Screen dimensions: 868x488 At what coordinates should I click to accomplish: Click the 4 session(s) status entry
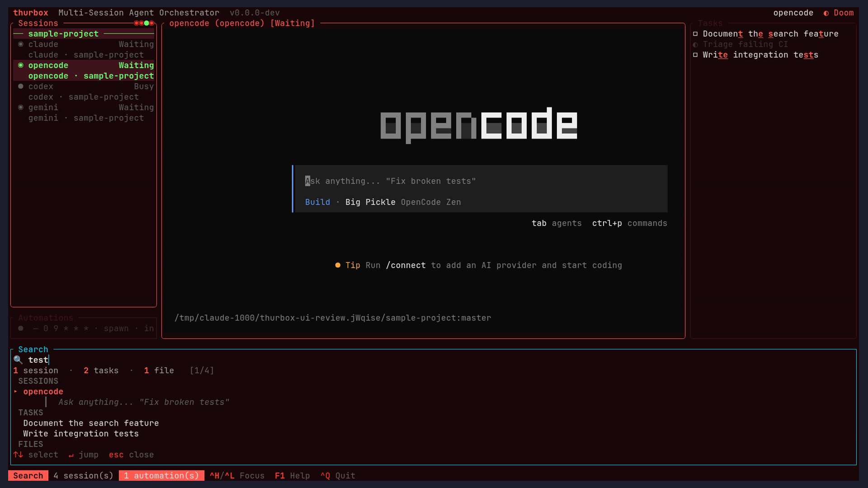[83, 476]
